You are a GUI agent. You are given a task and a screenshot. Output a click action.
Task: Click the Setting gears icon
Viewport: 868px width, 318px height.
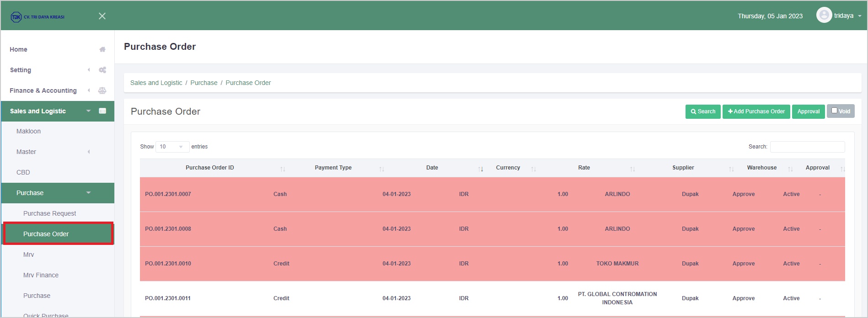tap(102, 70)
